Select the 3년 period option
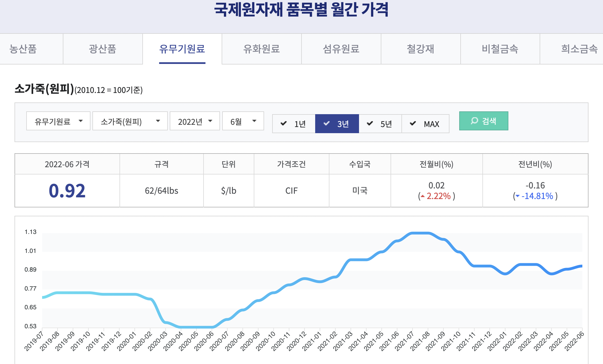 pos(337,124)
